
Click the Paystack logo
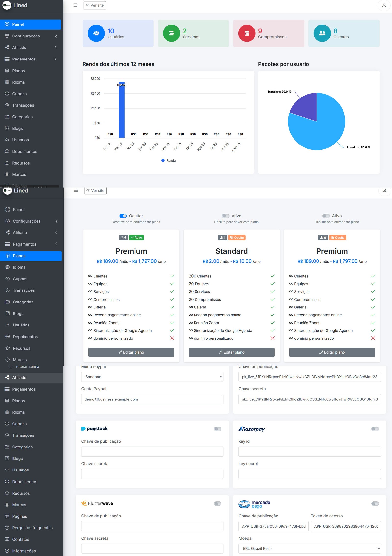click(94, 429)
